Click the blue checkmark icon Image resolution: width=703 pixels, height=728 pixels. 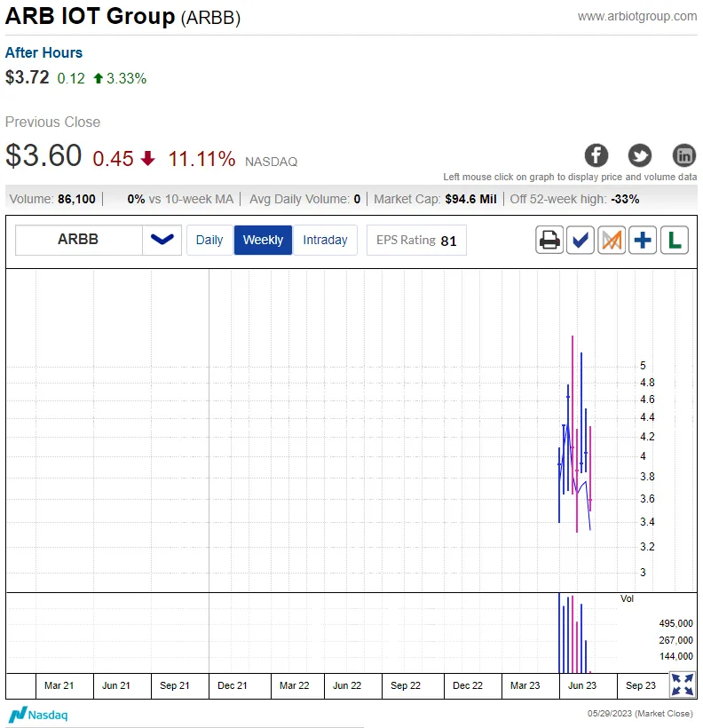pos(581,240)
